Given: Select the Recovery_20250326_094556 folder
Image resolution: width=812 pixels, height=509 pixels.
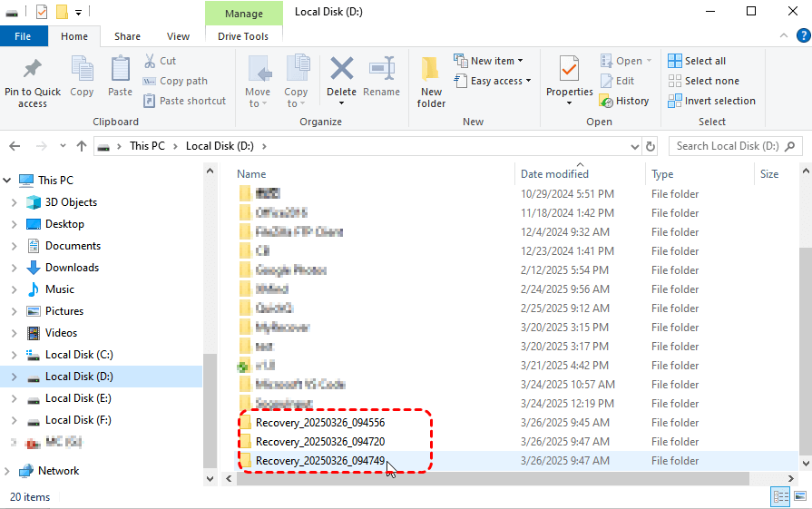Looking at the screenshot, I should tap(319, 423).
